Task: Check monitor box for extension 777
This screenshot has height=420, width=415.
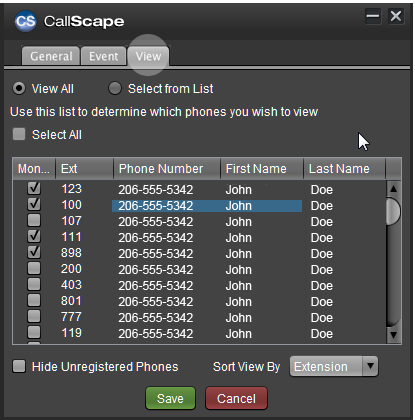Action: point(34,316)
